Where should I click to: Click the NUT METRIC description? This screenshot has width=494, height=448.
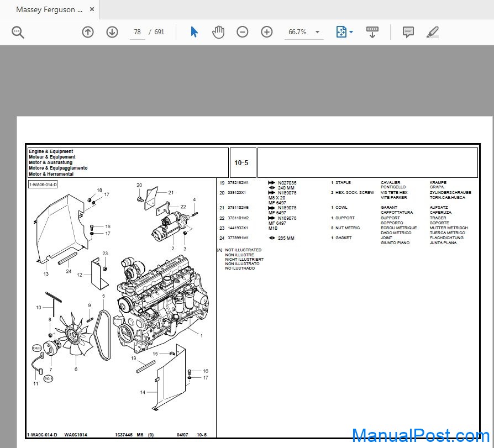click(x=348, y=228)
